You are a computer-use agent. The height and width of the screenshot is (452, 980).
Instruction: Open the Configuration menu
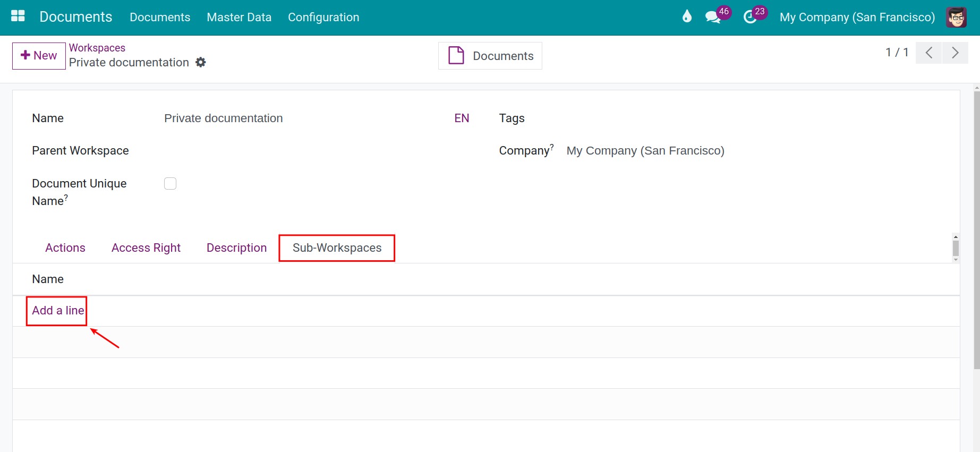(x=323, y=17)
